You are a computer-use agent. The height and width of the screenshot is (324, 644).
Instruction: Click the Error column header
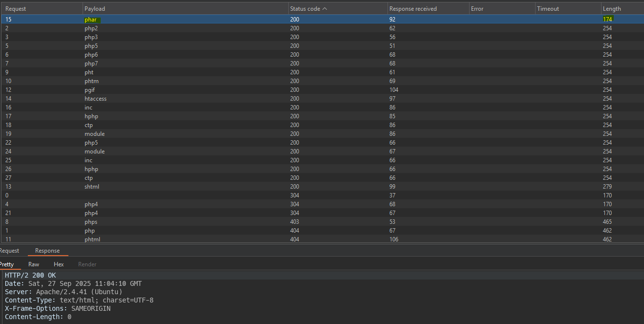point(477,9)
